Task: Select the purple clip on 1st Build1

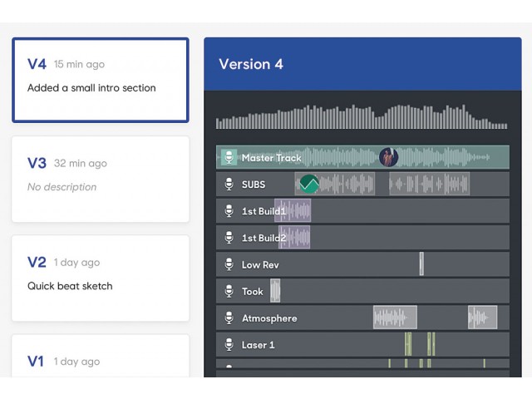Action: 293,210
